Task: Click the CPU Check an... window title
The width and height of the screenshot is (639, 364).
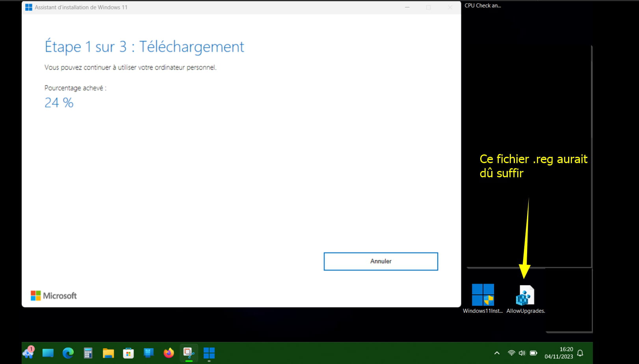Action: [483, 6]
